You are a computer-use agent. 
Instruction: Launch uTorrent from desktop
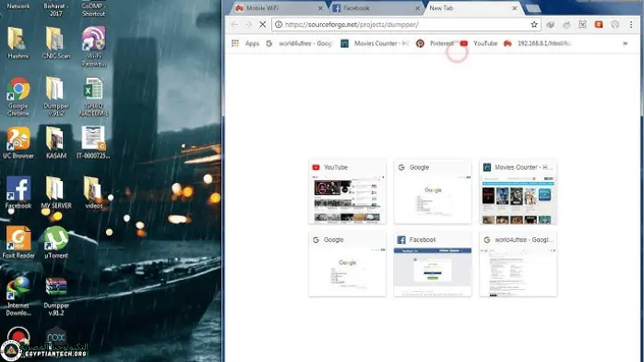[x=56, y=243]
